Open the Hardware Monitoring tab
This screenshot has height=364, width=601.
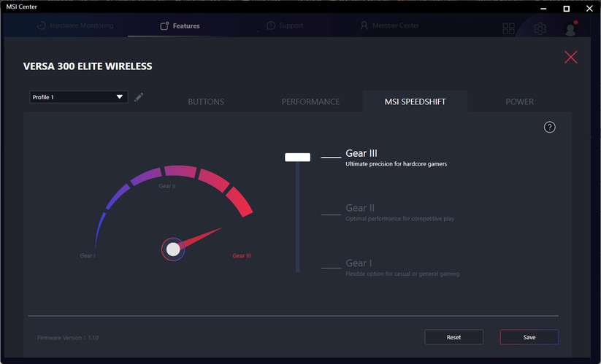coord(75,26)
